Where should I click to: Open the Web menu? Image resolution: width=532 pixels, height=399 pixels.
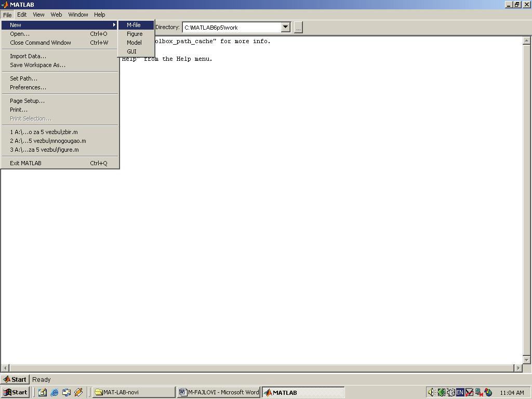56,15
